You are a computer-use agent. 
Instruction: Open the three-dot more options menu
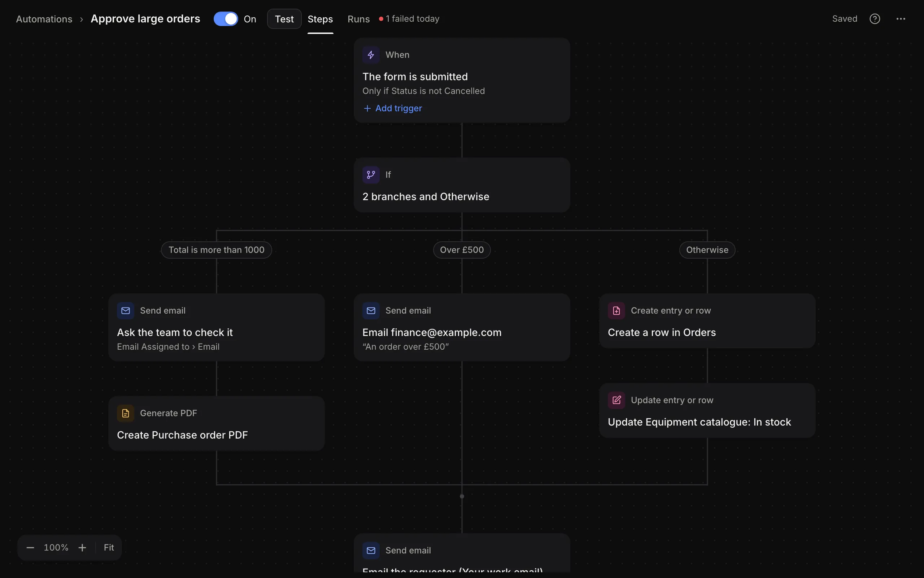point(901,19)
